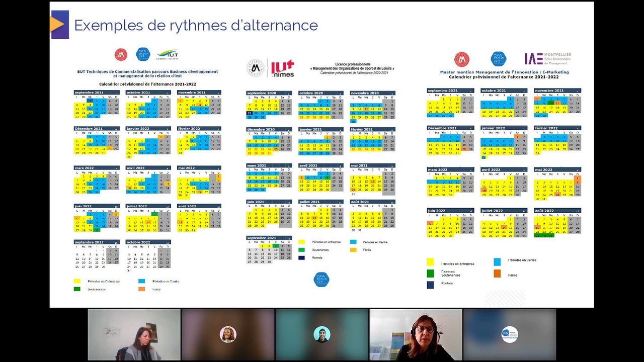Click the orange arrow icon beside the slide title
The height and width of the screenshot is (362, 644).
click(x=57, y=25)
